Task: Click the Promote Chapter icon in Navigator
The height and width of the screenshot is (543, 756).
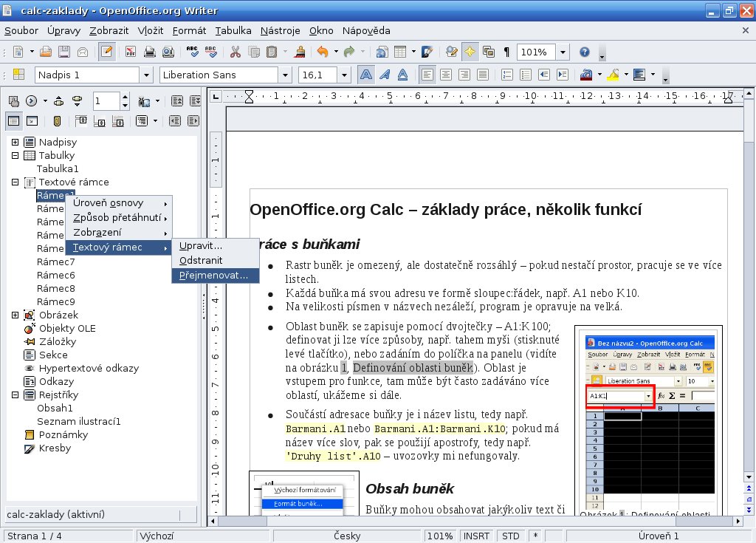Action: click(177, 101)
